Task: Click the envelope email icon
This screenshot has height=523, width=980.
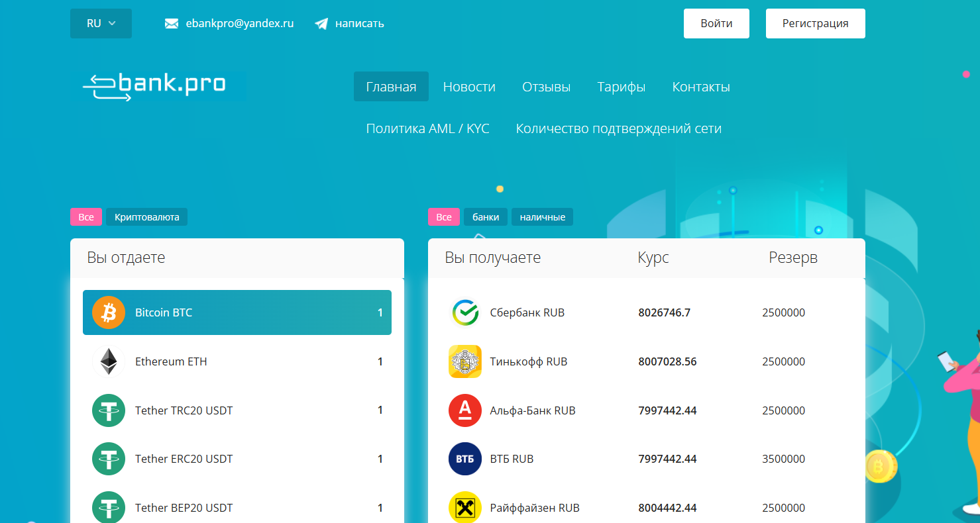Action: tap(172, 24)
